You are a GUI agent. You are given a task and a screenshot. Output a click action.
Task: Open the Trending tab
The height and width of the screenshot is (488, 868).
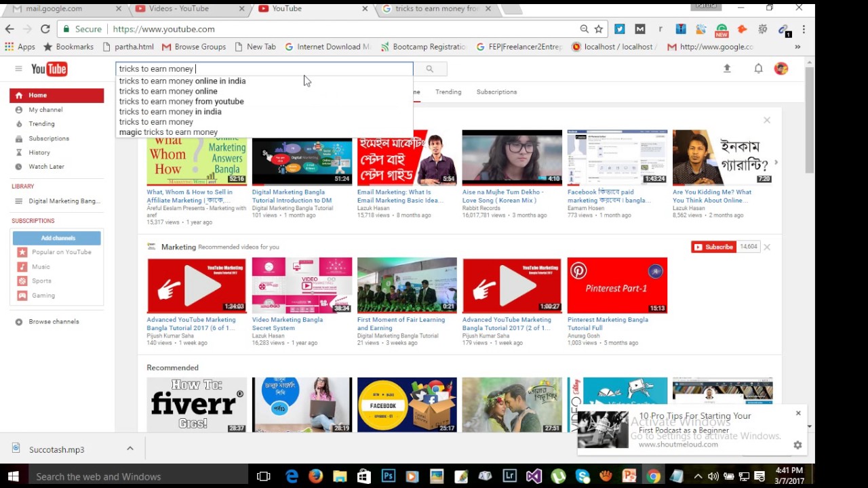tap(448, 91)
